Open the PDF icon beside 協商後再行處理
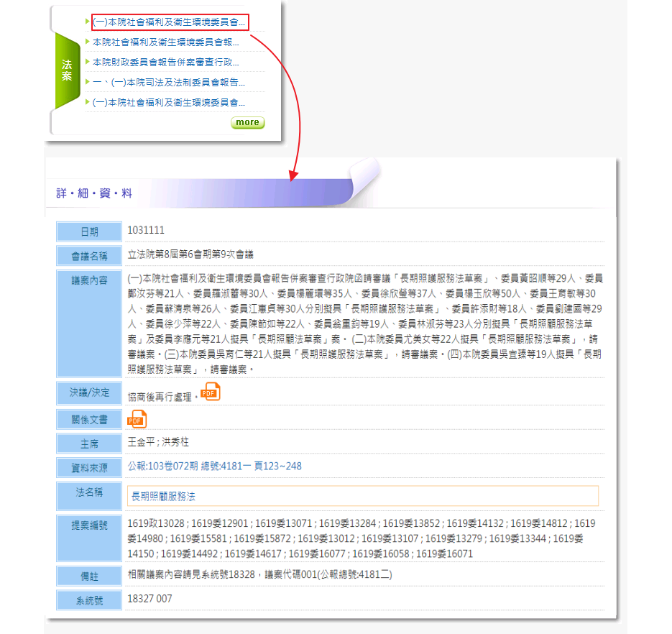Image resolution: width=672 pixels, height=634 pixels. tap(211, 392)
